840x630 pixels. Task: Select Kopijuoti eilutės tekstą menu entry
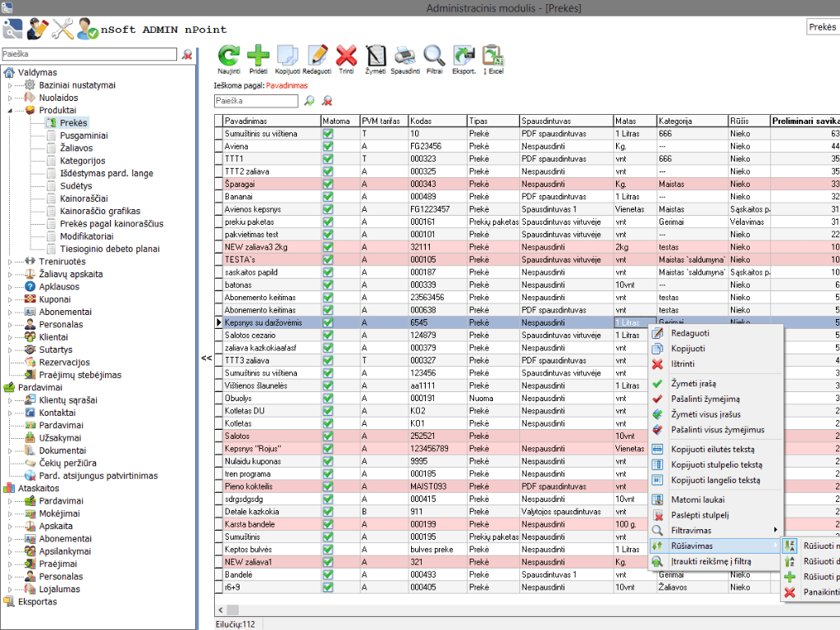point(712,450)
